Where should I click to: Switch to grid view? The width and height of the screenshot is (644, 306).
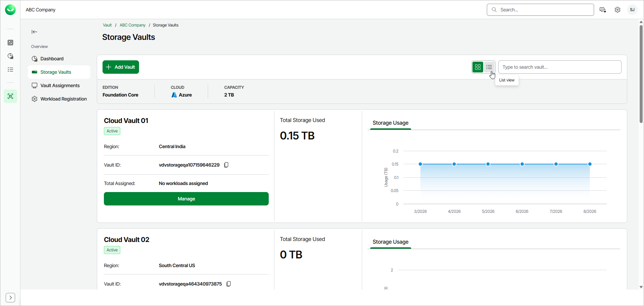coord(478,67)
